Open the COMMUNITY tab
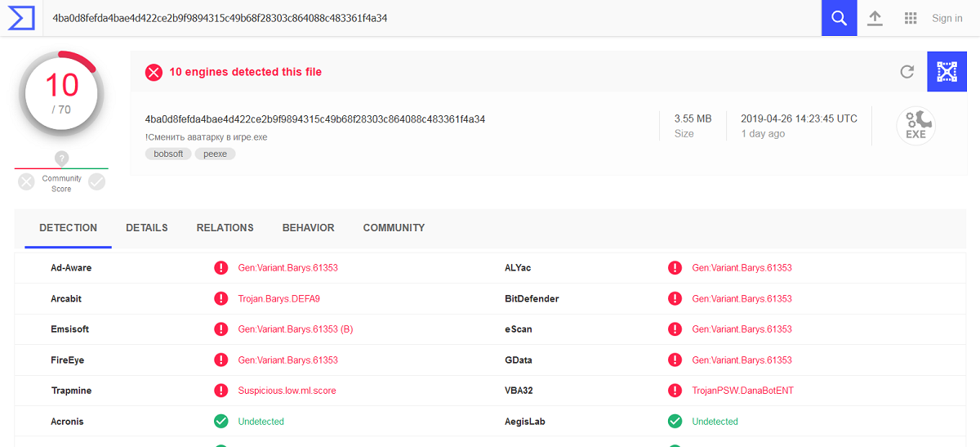This screenshot has width=980, height=447. (x=394, y=228)
